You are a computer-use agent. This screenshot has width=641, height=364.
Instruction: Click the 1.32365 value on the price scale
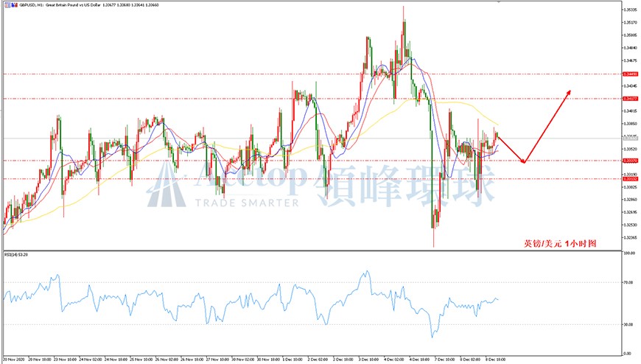630,237
